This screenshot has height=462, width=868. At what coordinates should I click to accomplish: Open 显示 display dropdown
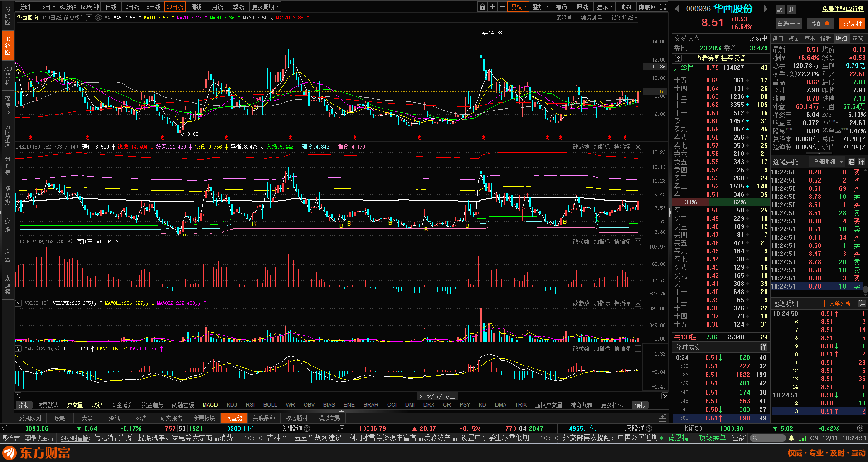coord(605,7)
